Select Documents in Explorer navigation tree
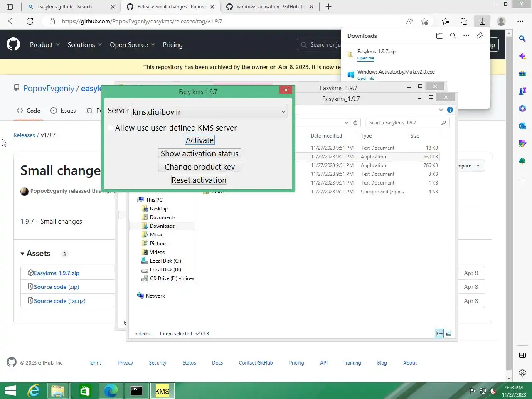Screen dimensions: 532x399 tap(163, 217)
